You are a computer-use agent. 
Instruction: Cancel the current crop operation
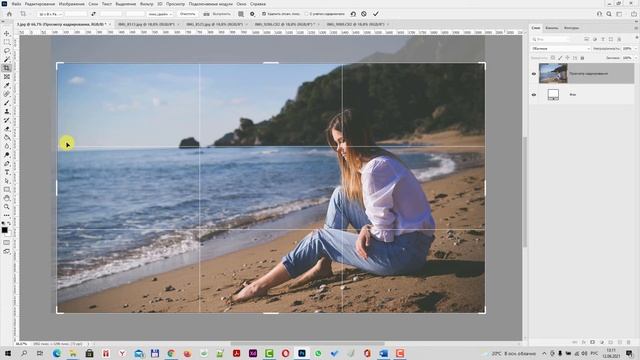tap(364, 14)
